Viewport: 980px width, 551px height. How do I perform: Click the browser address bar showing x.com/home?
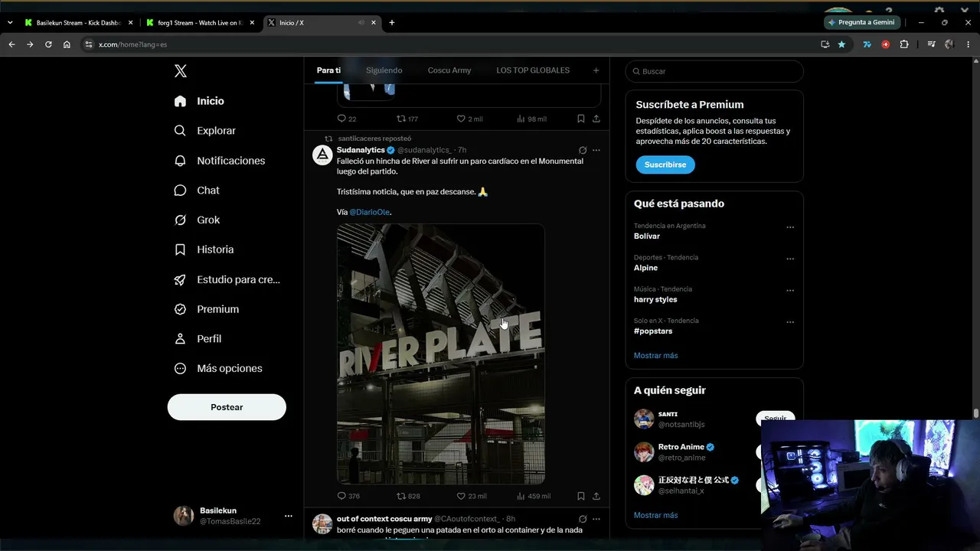[x=452, y=44]
